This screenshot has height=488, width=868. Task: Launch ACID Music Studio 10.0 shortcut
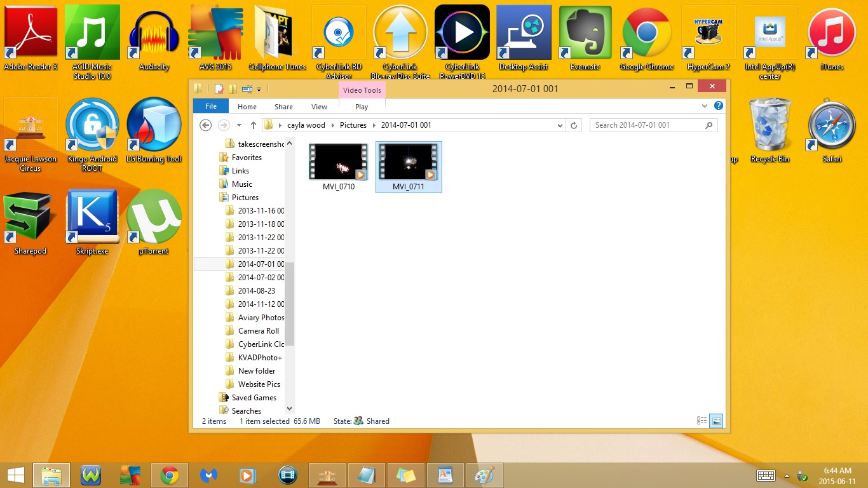[92, 41]
